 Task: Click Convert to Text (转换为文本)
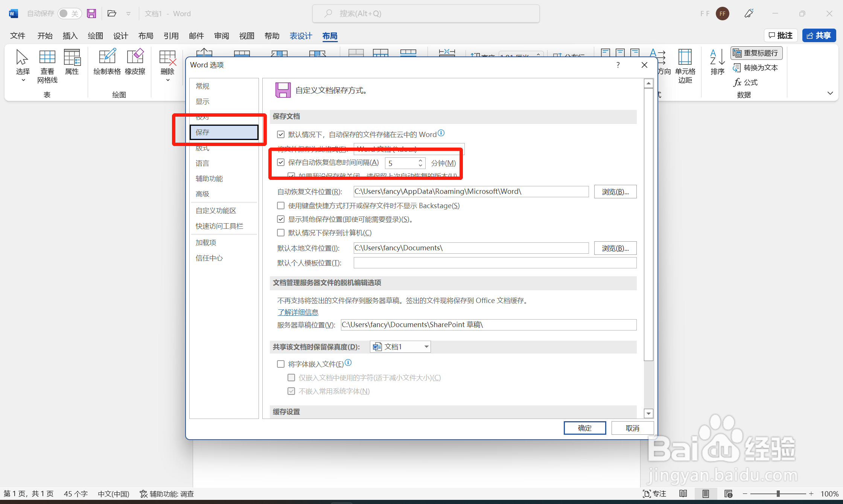point(755,68)
